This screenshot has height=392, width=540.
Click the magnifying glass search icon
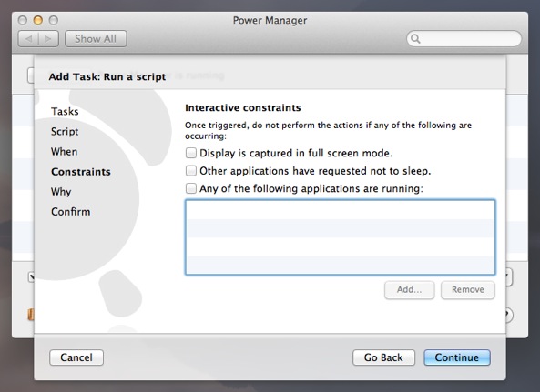point(415,38)
